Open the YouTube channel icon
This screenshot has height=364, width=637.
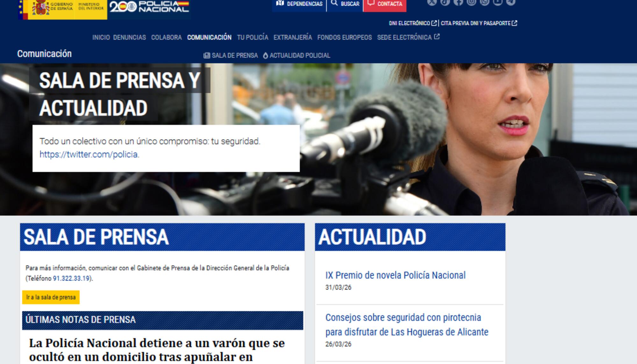[x=498, y=3]
